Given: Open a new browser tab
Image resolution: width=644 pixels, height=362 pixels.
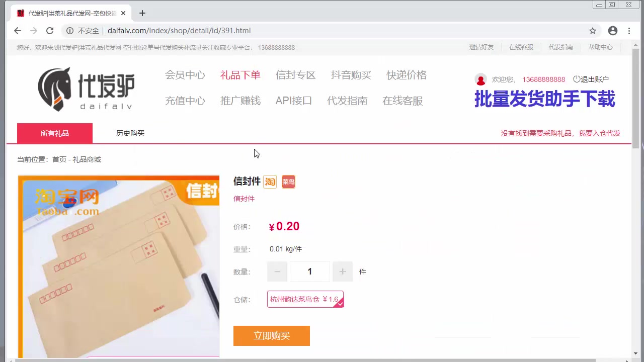Looking at the screenshot, I should point(142,13).
